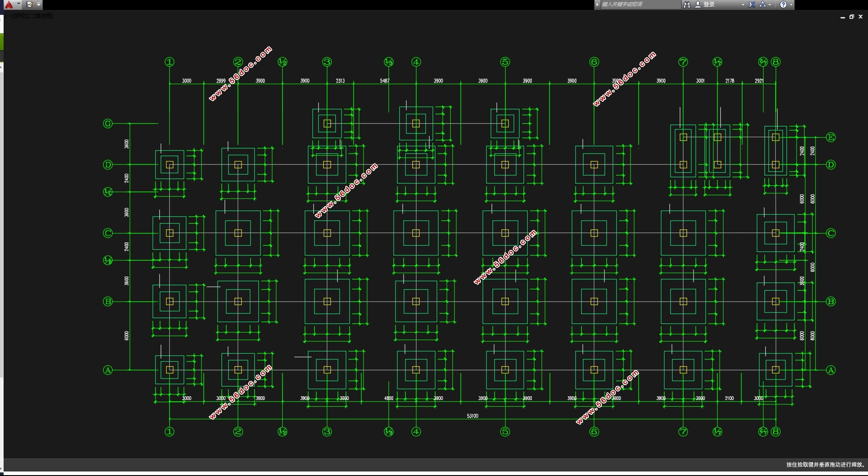The height and width of the screenshot is (476, 868).
Task: Click the status prompt text about zooming
Action: tap(826, 464)
